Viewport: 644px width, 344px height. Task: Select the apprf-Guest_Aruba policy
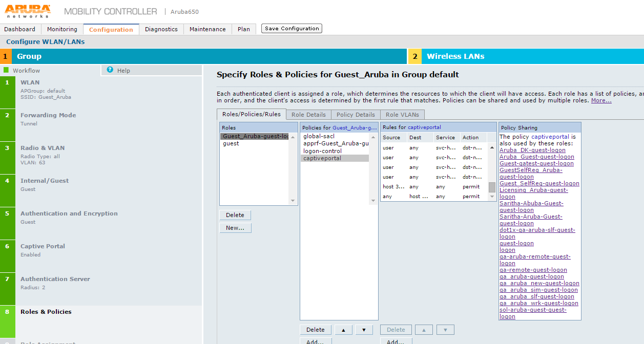click(x=335, y=144)
